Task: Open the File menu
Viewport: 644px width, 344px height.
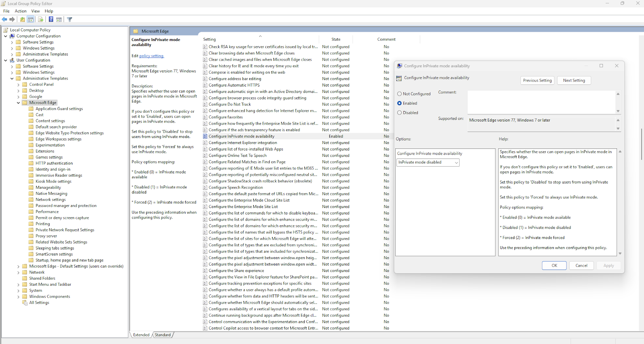Action: [6, 11]
